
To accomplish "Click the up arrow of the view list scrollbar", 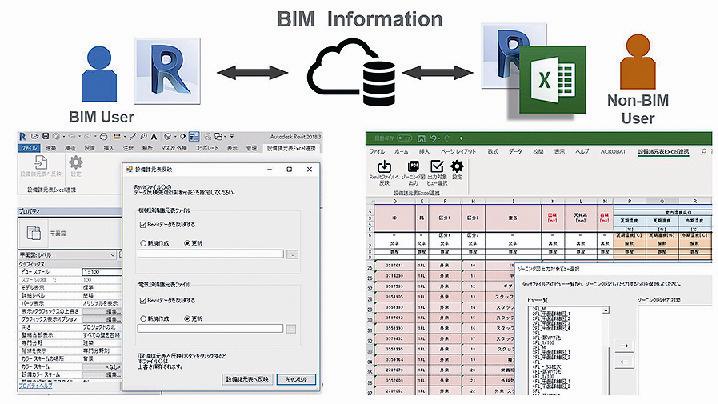I will tap(606, 310).
